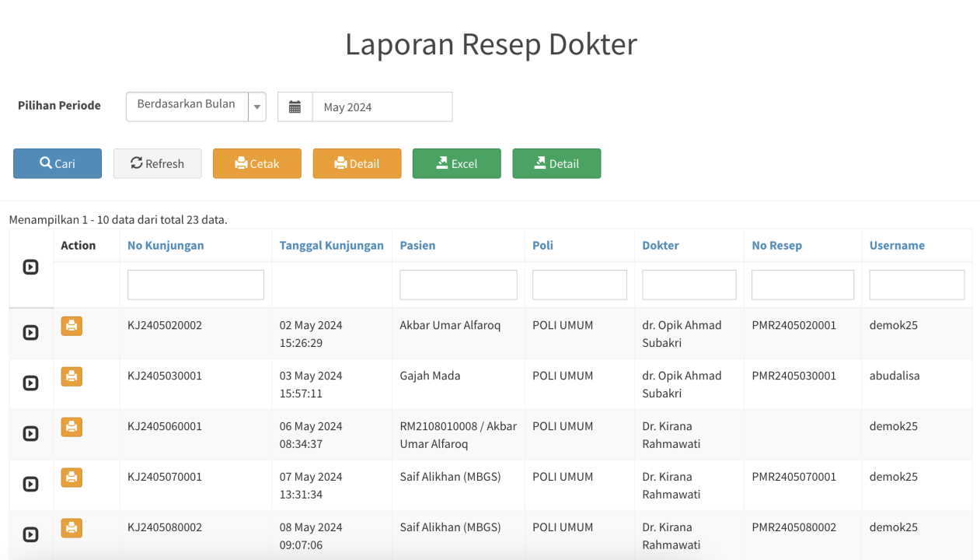980x560 pixels.
Task: Sort table by Tanggal Kunjungan column
Action: point(331,246)
